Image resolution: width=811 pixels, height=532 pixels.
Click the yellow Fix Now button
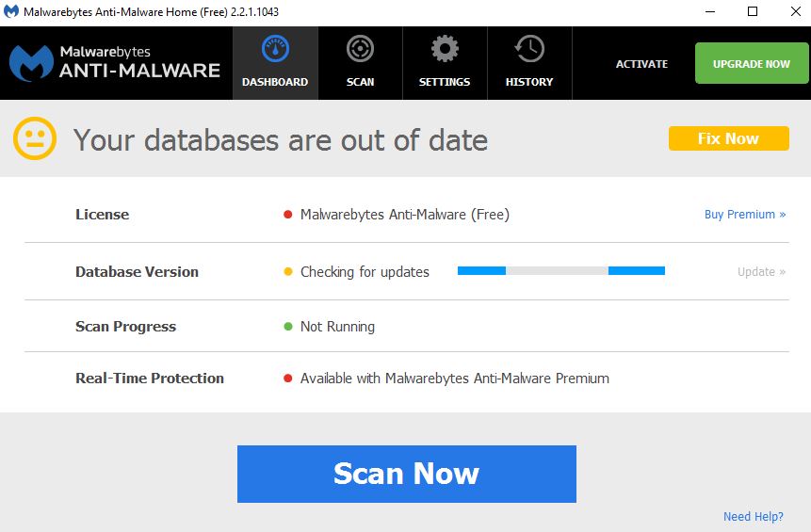[729, 138]
